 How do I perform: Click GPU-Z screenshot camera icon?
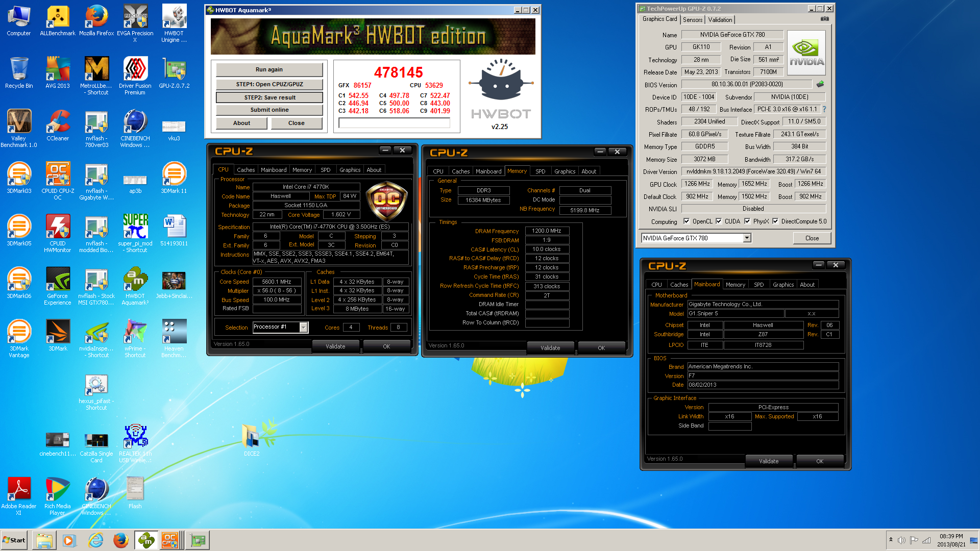[x=824, y=19]
